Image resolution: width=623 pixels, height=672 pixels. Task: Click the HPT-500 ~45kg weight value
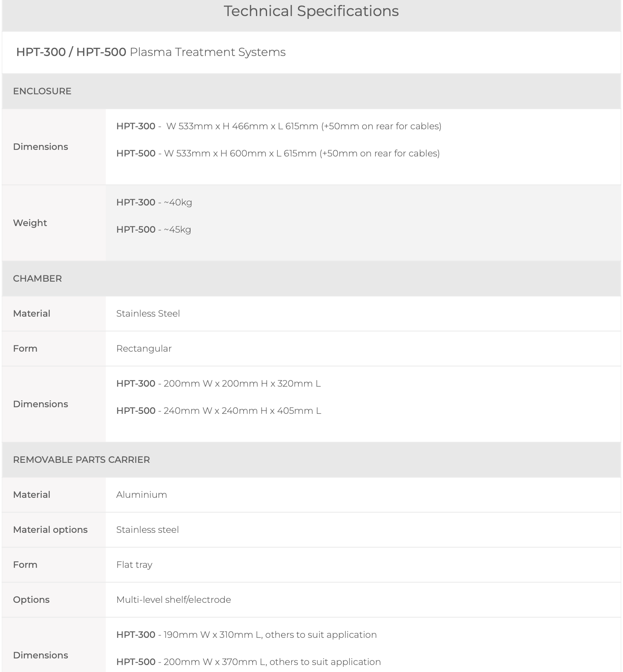click(x=153, y=229)
